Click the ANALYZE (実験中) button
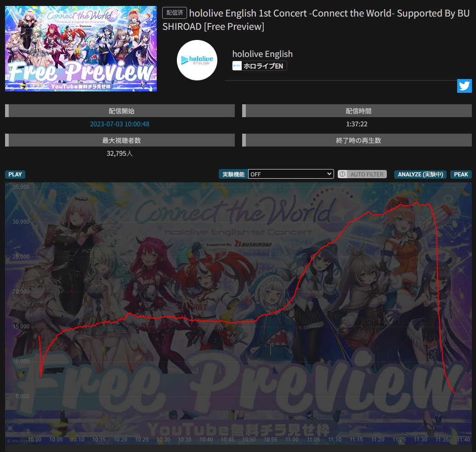Image resolution: width=476 pixels, height=452 pixels. [420, 175]
